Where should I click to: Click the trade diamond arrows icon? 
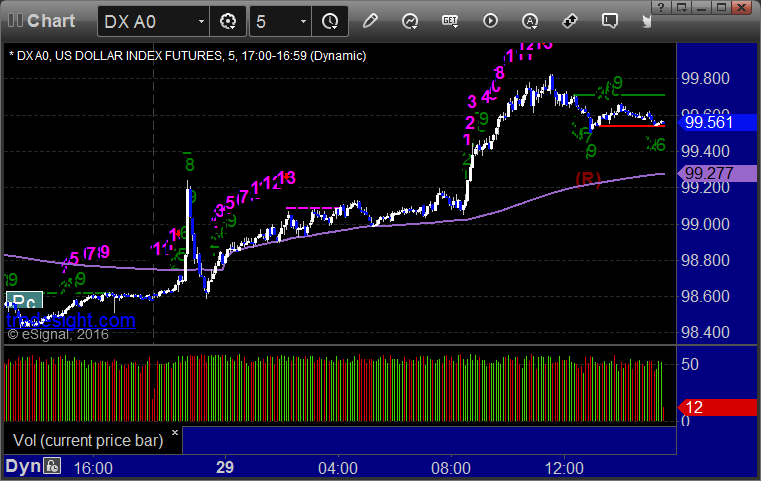tap(570, 21)
